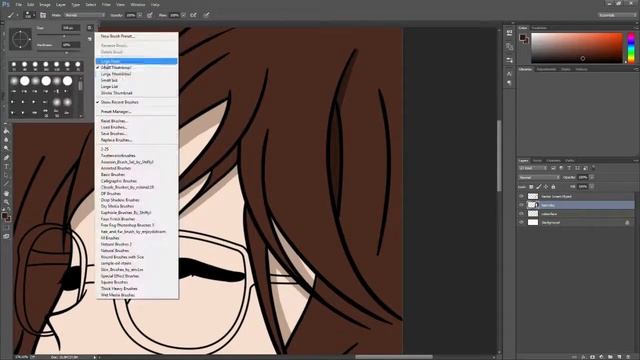The width and height of the screenshot is (640, 360).
Task: Pick a color in the color field
Action: 576,48
